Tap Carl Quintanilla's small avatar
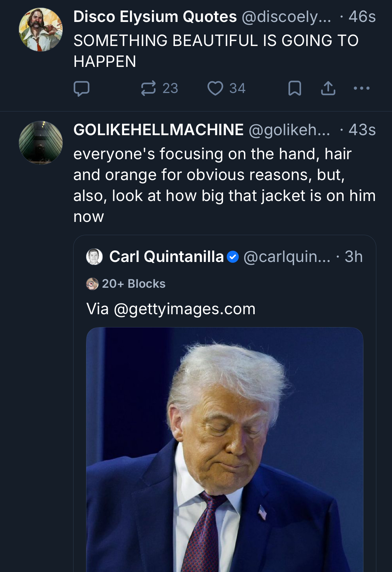 (x=94, y=257)
